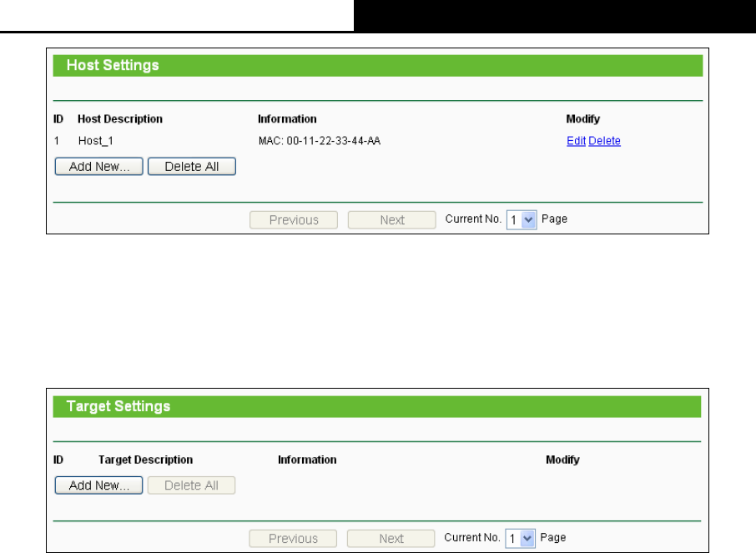Screen dimensions: 756x553
Task: Click Add New in Target Settings
Action: pyautogui.click(x=98, y=485)
